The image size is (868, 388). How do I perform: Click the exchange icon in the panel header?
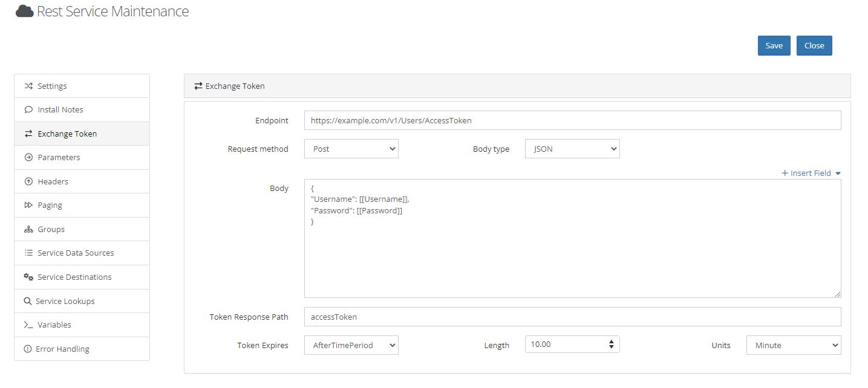point(198,86)
